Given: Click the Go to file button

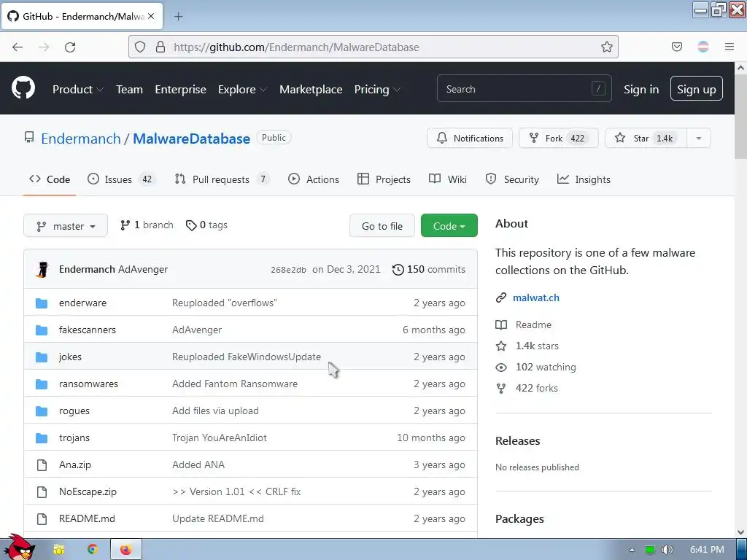Looking at the screenshot, I should point(382,226).
